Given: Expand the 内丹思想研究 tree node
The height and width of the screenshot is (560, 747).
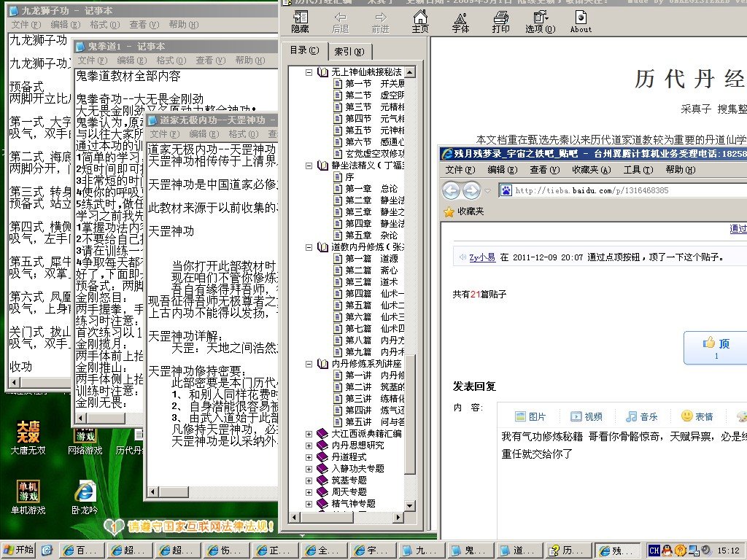Looking at the screenshot, I should [309, 446].
